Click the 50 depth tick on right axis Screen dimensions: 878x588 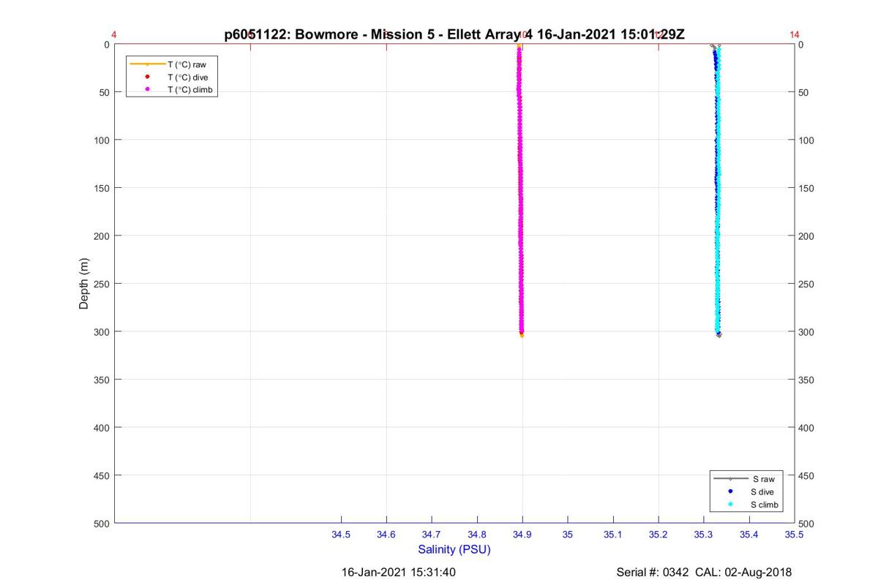pos(805,93)
